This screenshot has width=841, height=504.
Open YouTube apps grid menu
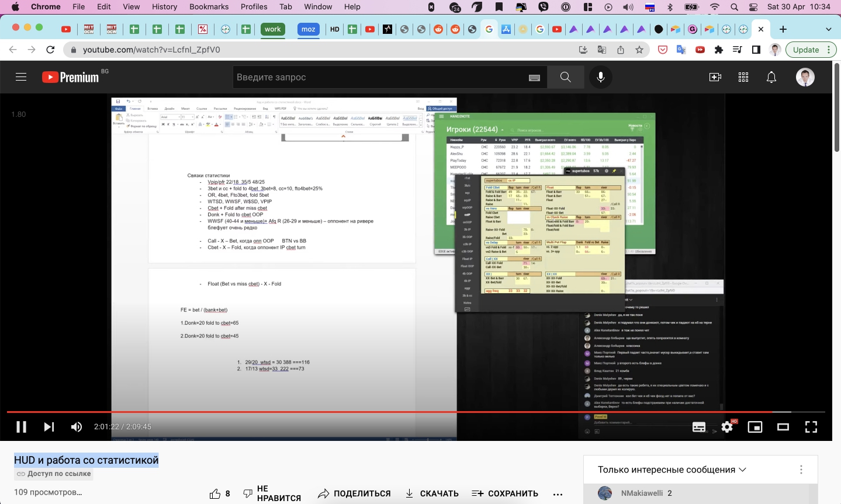pyautogui.click(x=743, y=77)
